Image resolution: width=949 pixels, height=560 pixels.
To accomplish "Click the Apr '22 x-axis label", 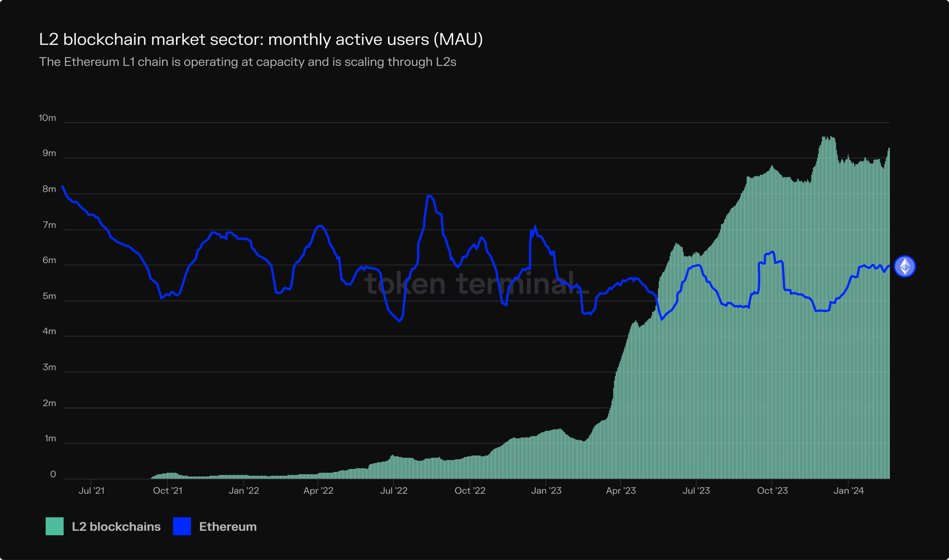I will tap(318, 490).
